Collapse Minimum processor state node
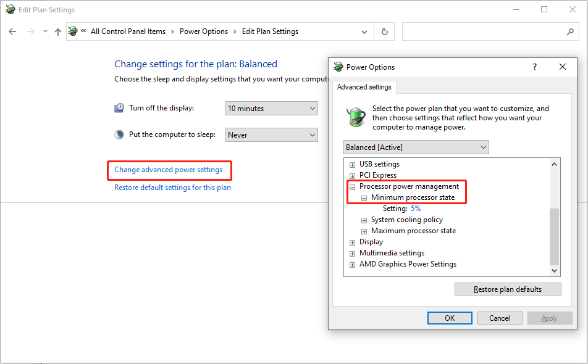Viewport: 588px width, 364px height. (x=364, y=198)
